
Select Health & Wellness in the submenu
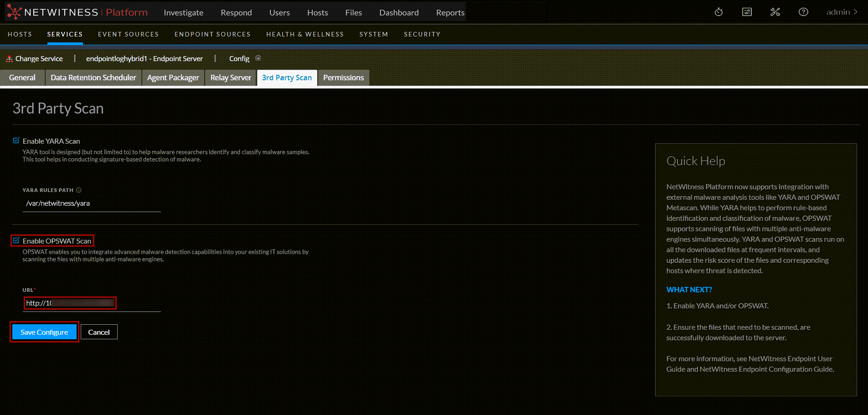click(305, 34)
